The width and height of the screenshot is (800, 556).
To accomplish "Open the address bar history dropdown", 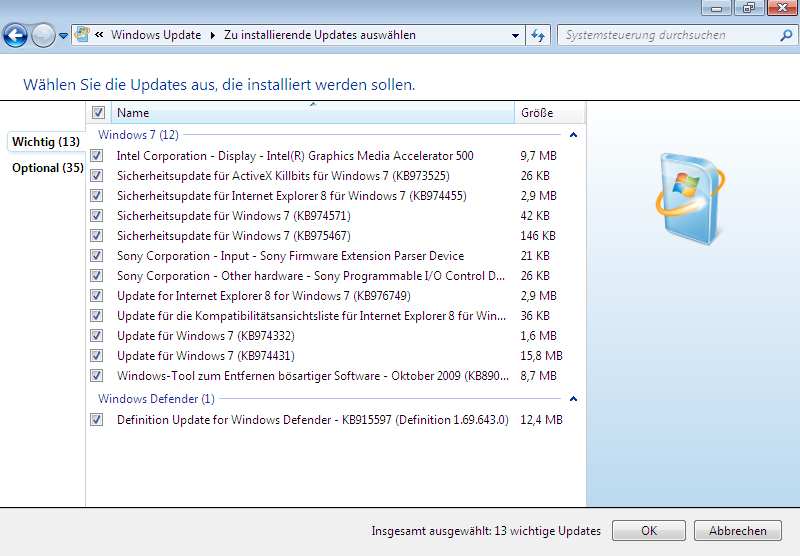I will pyautogui.click(x=515, y=35).
